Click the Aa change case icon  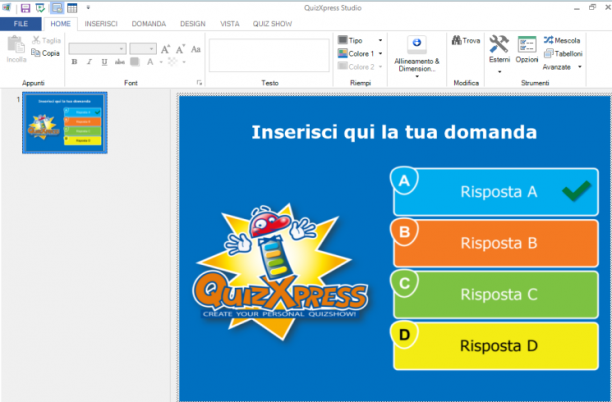[x=196, y=49]
